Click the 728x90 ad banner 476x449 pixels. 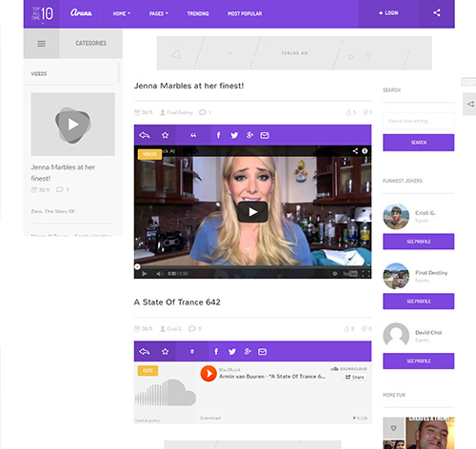point(294,52)
